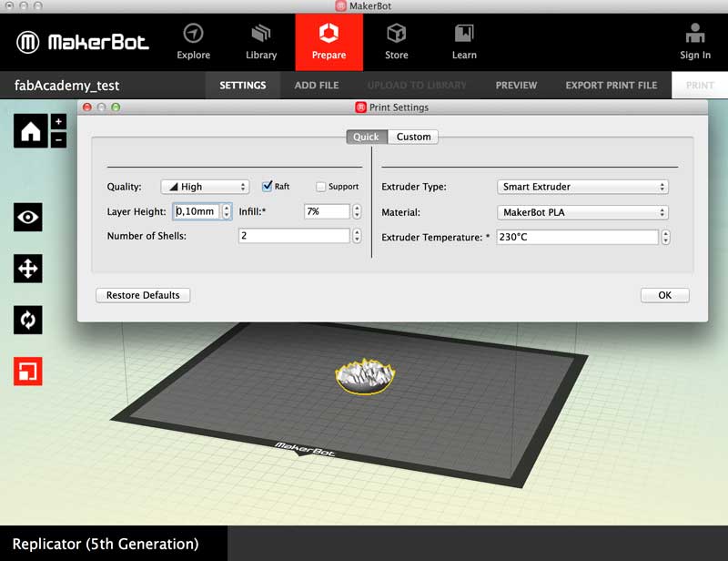
Task: Open the Learn section
Action: pyautogui.click(x=464, y=42)
